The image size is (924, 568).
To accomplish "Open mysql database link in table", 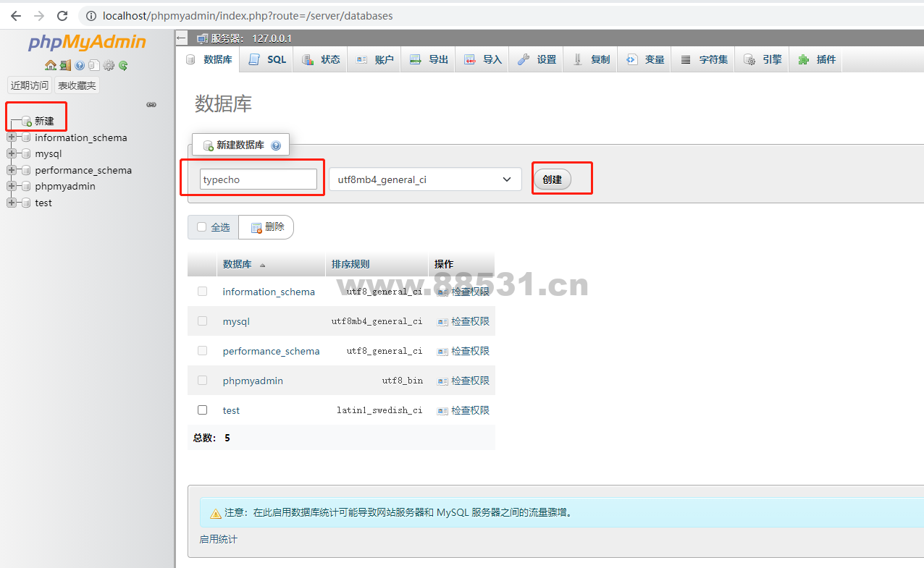I will pos(236,321).
